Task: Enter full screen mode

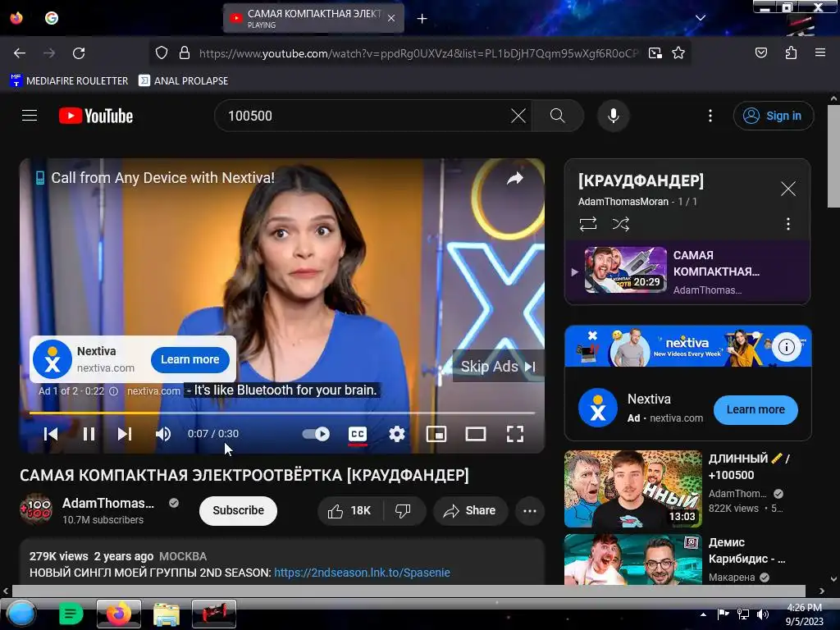Action: pos(515,434)
